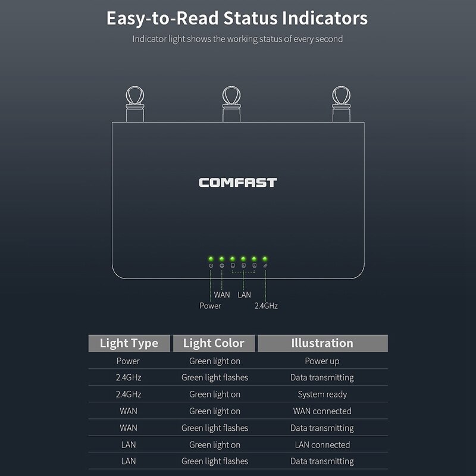The width and height of the screenshot is (476, 476).
Task: Click the Power label under the router
Action: pyautogui.click(x=210, y=306)
